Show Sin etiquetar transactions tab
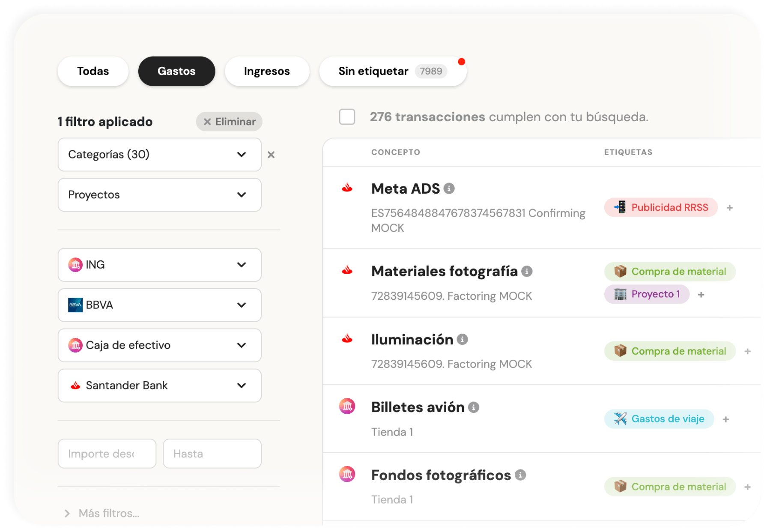Screen dimensions: 767x532 pos(392,71)
